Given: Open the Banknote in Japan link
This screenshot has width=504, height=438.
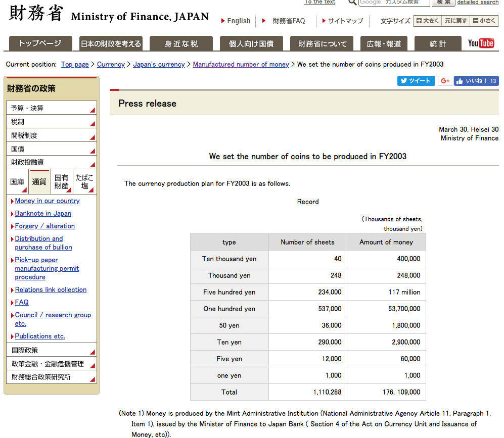Looking at the screenshot, I should (x=43, y=213).
